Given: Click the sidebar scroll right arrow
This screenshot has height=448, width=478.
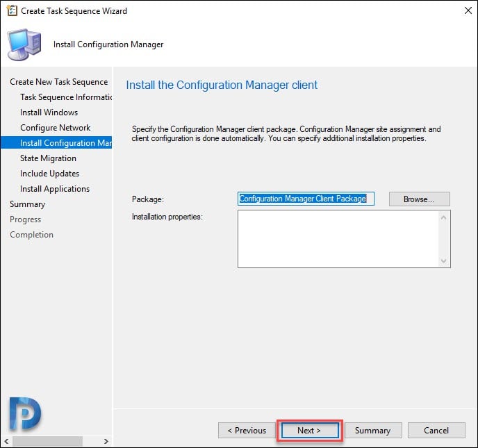Looking at the screenshot, I should 106,441.
